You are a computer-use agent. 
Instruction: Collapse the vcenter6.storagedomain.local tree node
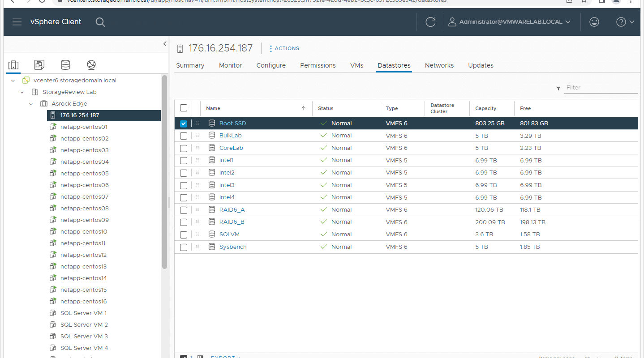click(13, 81)
